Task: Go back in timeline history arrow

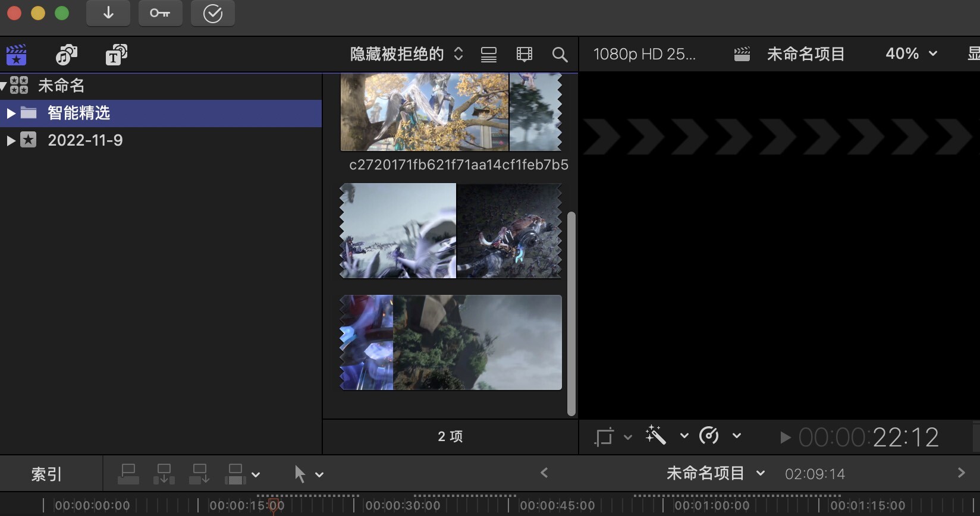Action: (x=544, y=473)
